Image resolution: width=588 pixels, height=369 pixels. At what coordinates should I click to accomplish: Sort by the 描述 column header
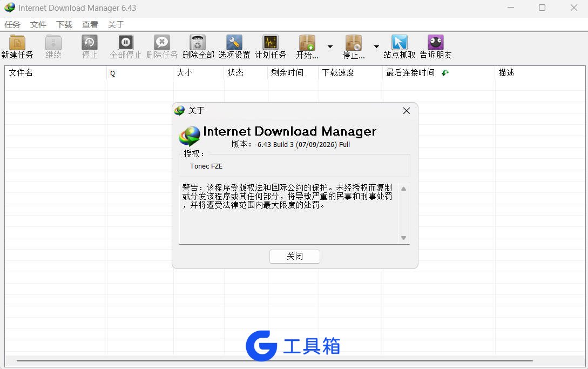tap(540, 73)
